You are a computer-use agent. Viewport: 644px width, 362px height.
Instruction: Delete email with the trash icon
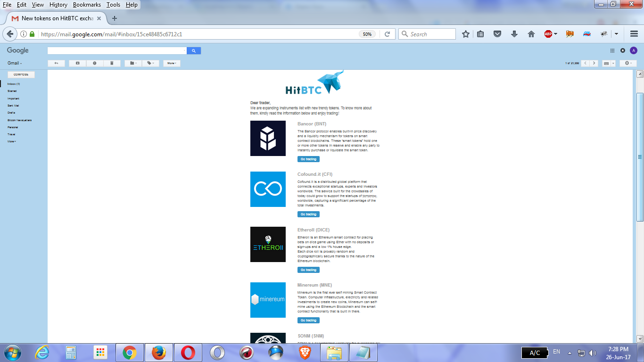click(112, 63)
